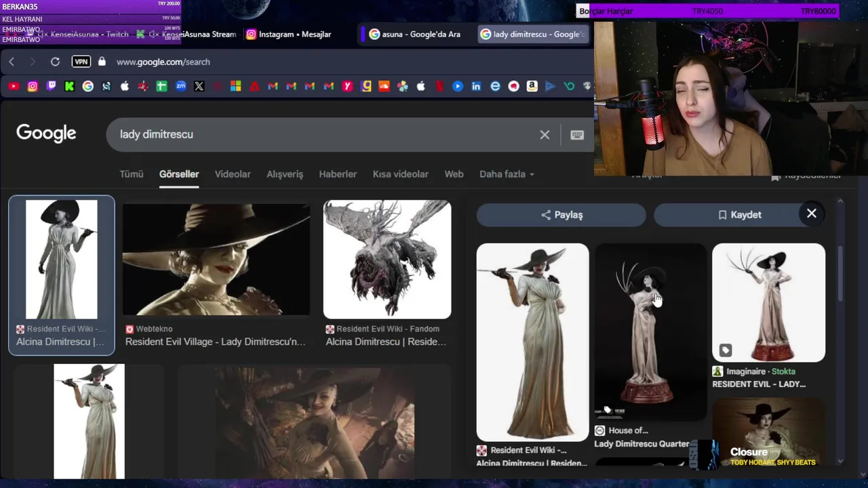Open Lady Dimitrescu Quarter title link
Screen dimensions: 868x488
(x=642, y=444)
